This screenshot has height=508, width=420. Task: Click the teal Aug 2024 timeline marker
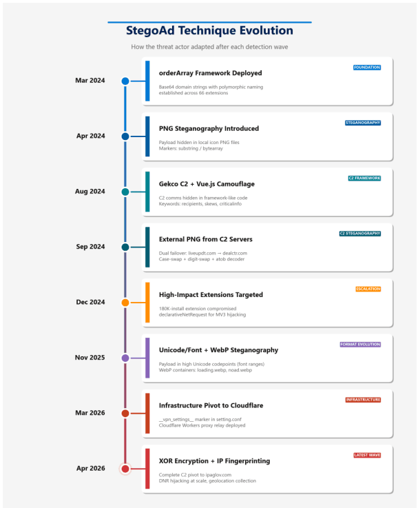[125, 192]
